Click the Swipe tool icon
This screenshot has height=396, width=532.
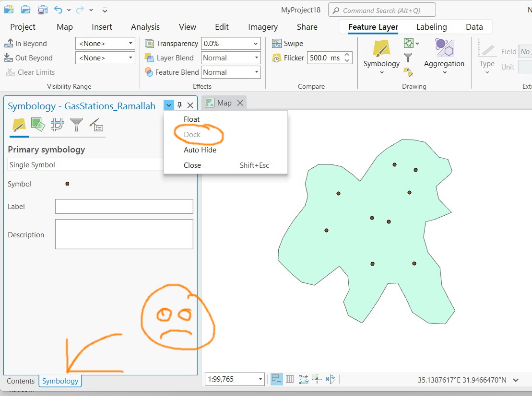pyautogui.click(x=276, y=44)
